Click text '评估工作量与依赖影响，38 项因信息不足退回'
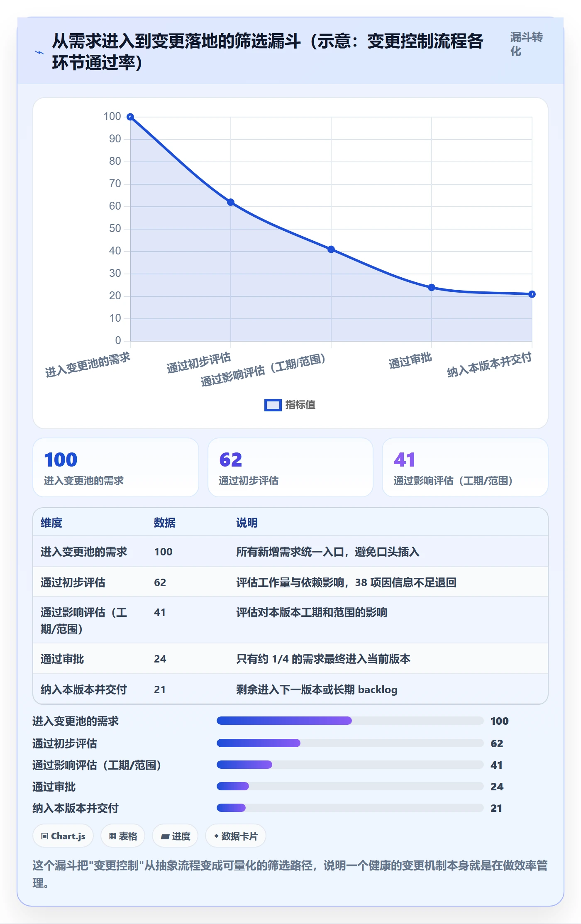Viewport: 581px width, 924px height. [x=347, y=582]
